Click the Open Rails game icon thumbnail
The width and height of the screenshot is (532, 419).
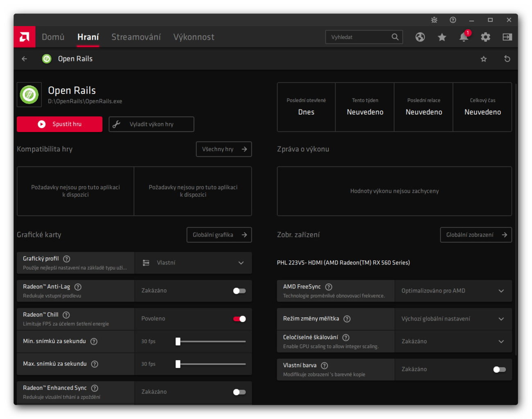pyautogui.click(x=29, y=95)
